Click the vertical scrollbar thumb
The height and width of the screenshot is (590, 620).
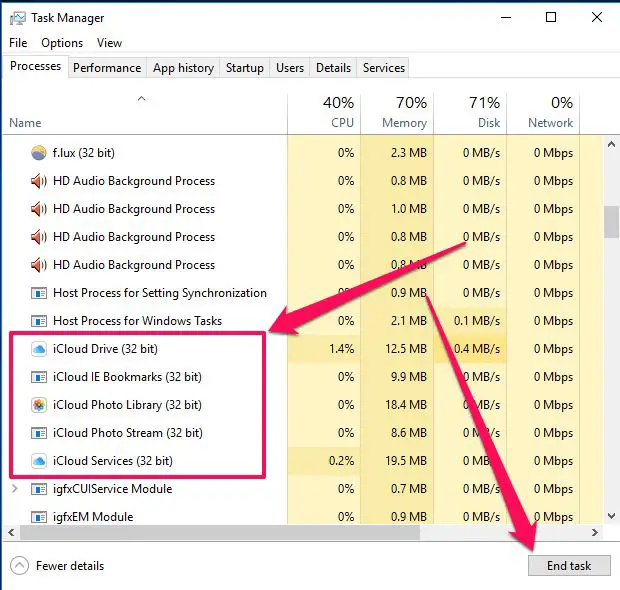point(611,222)
